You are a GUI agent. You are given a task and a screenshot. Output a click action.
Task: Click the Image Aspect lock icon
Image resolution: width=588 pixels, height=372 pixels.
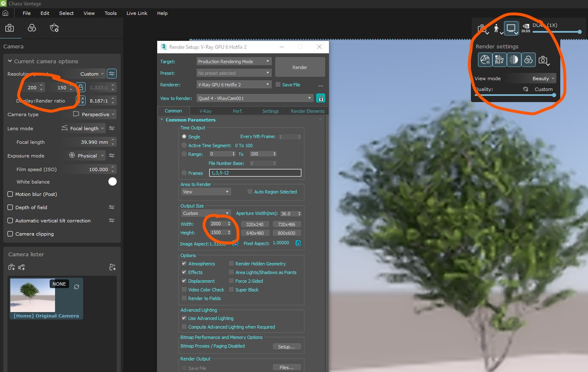[x=235, y=243]
